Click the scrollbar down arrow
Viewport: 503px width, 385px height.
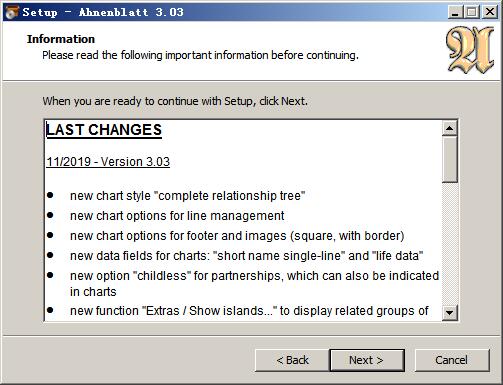(449, 313)
